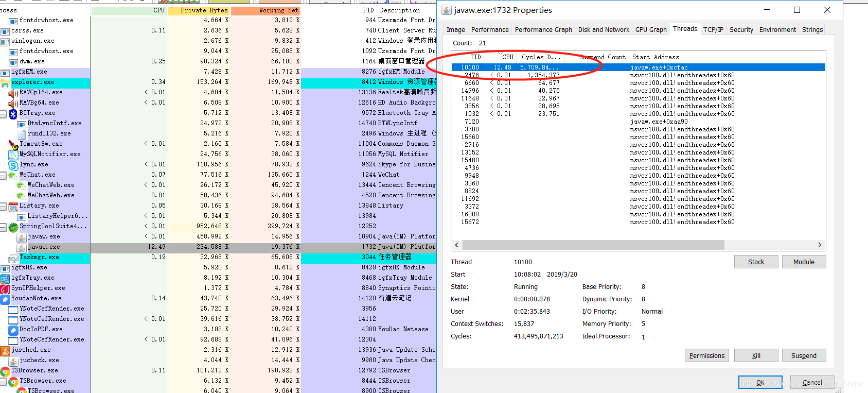Collapse the TSBrowser.exe 8444 tree node
The width and height of the screenshot is (868, 393).
click(3, 381)
